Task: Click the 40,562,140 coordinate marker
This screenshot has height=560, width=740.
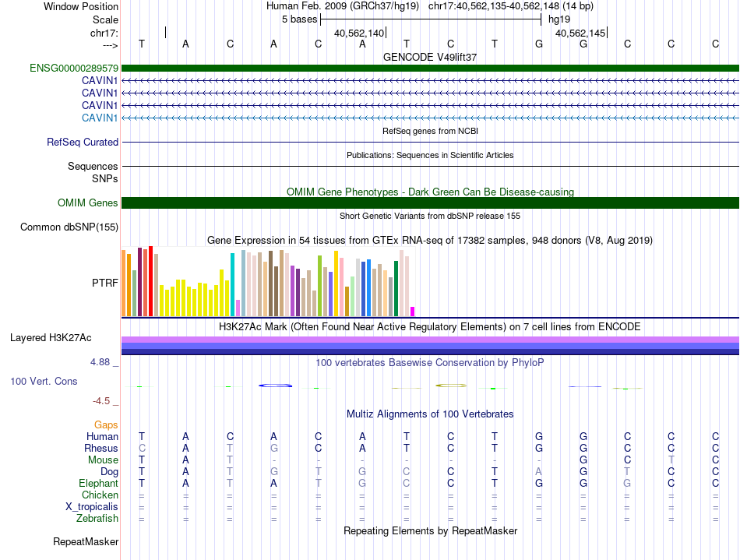Action: pos(359,33)
